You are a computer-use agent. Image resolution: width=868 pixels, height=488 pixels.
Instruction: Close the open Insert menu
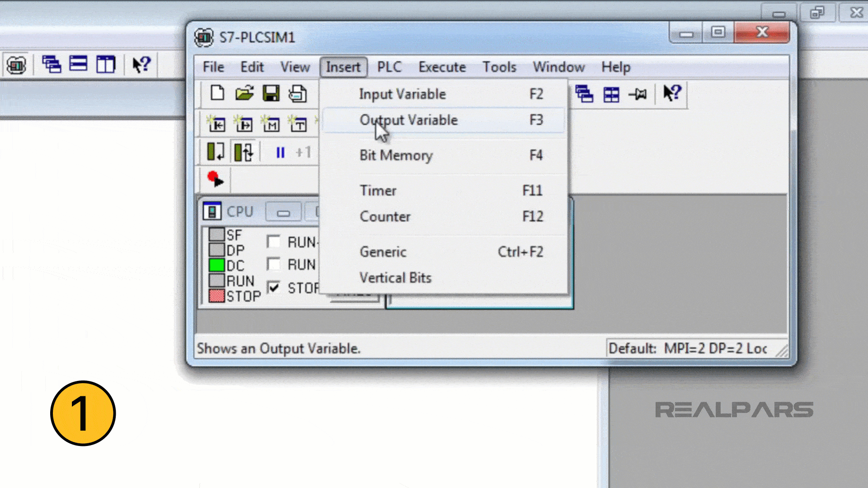(343, 67)
